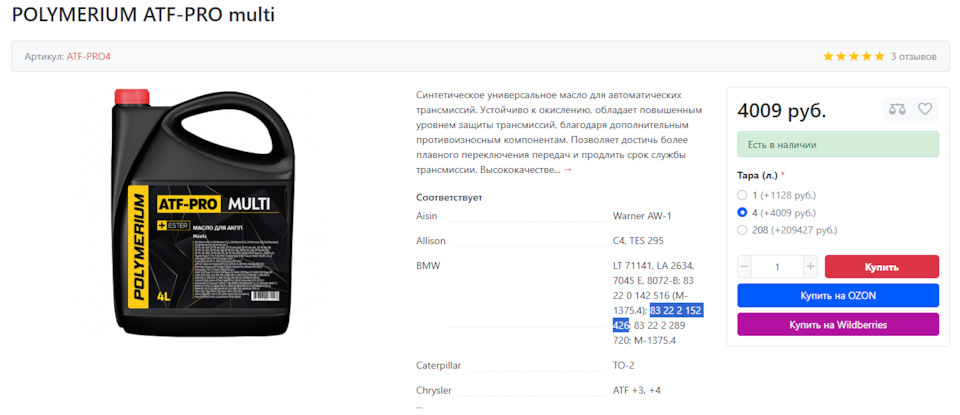The width and height of the screenshot is (960, 415).
Task: Click the Есть в наличии status
Action: click(x=838, y=145)
